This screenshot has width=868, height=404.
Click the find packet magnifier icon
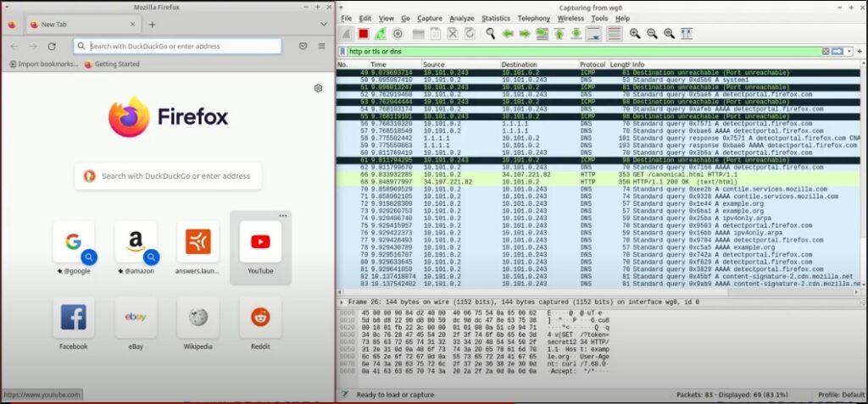[491, 34]
